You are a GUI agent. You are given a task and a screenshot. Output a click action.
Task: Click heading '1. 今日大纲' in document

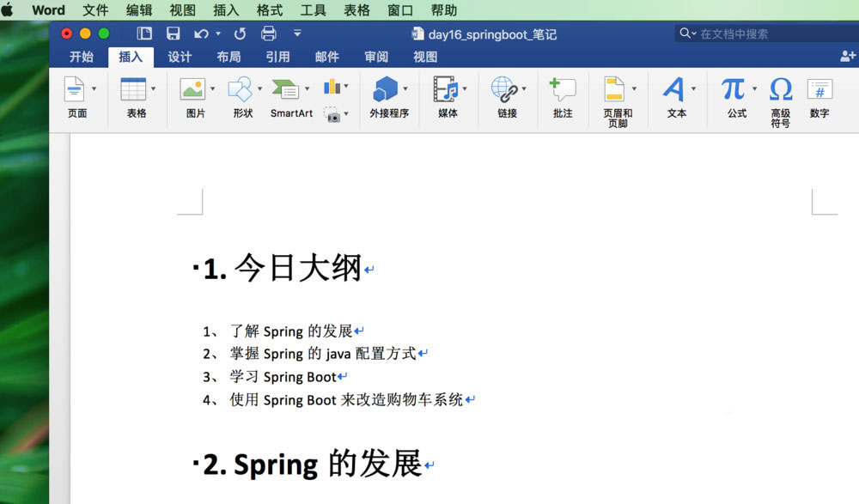point(282,269)
